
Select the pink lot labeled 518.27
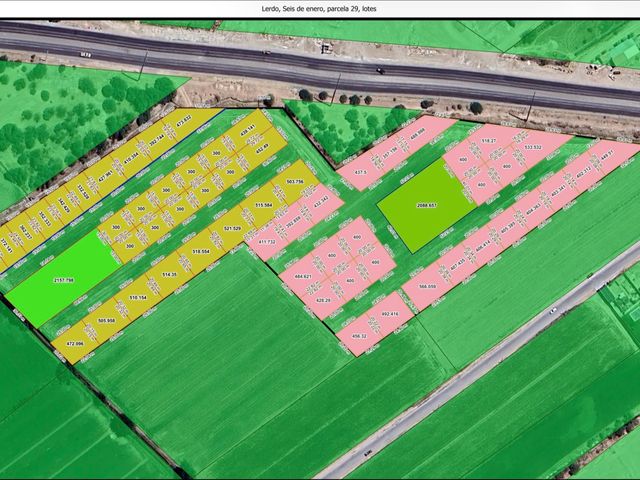click(x=488, y=140)
